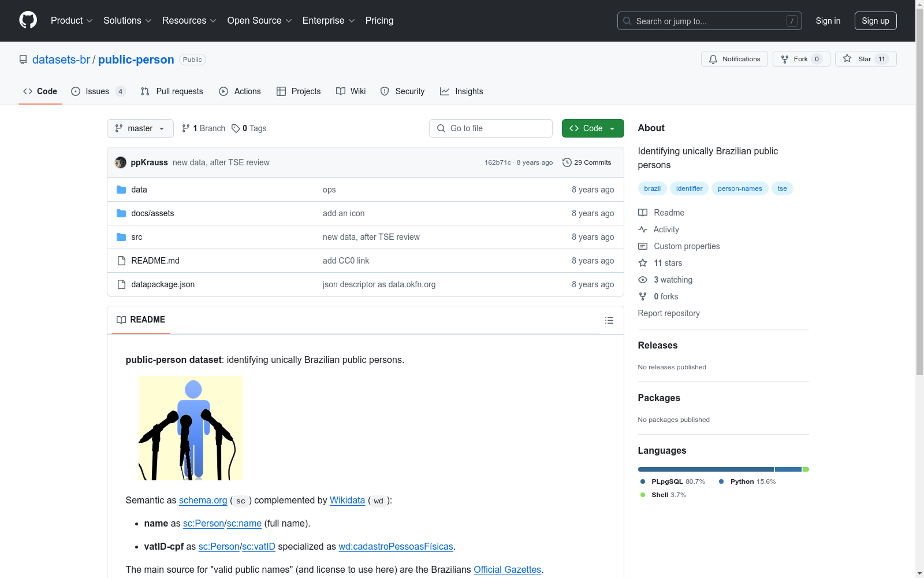Click the tse topic tag
Image resolution: width=924 pixels, height=578 pixels.
(783, 188)
